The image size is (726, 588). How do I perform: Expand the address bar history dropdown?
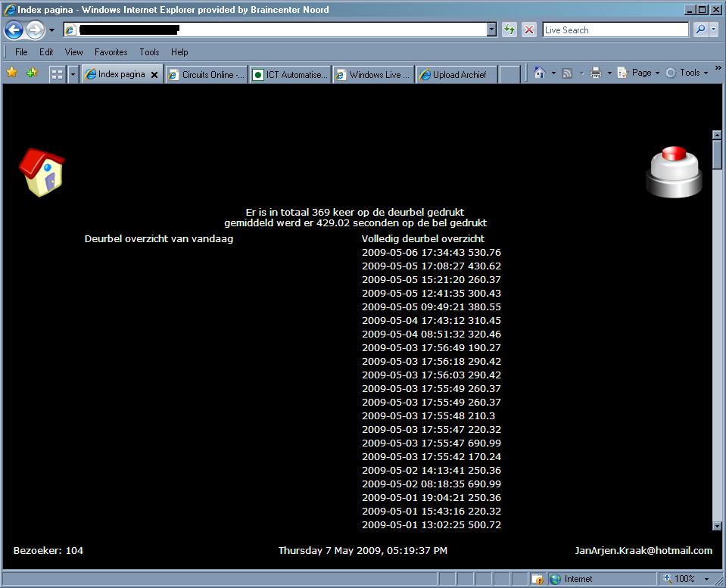[491, 30]
